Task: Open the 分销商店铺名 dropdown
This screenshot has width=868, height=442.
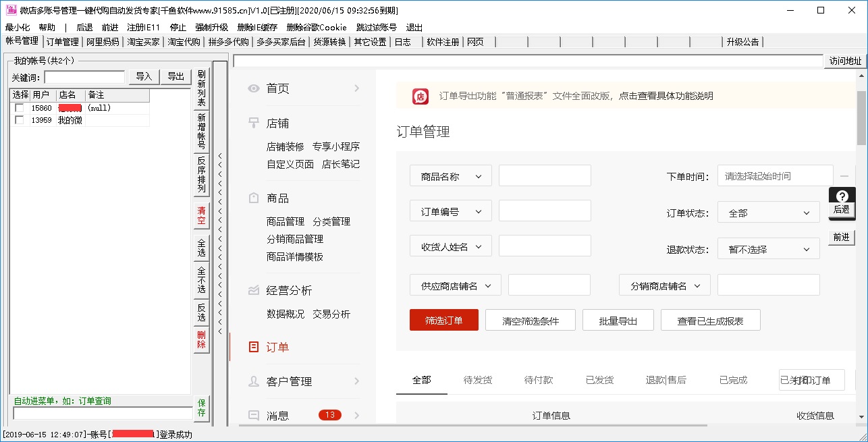Action: pyautogui.click(x=664, y=286)
